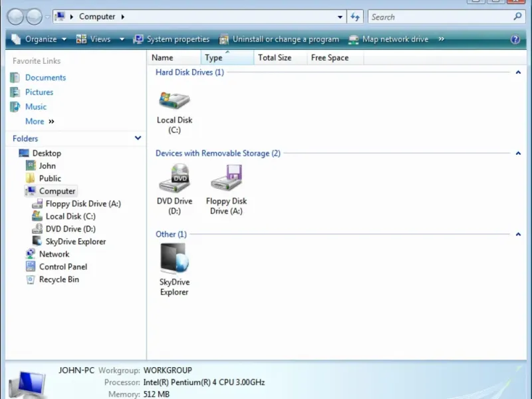Open the Organize dropdown menu
The image size is (532, 399).
pos(39,39)
